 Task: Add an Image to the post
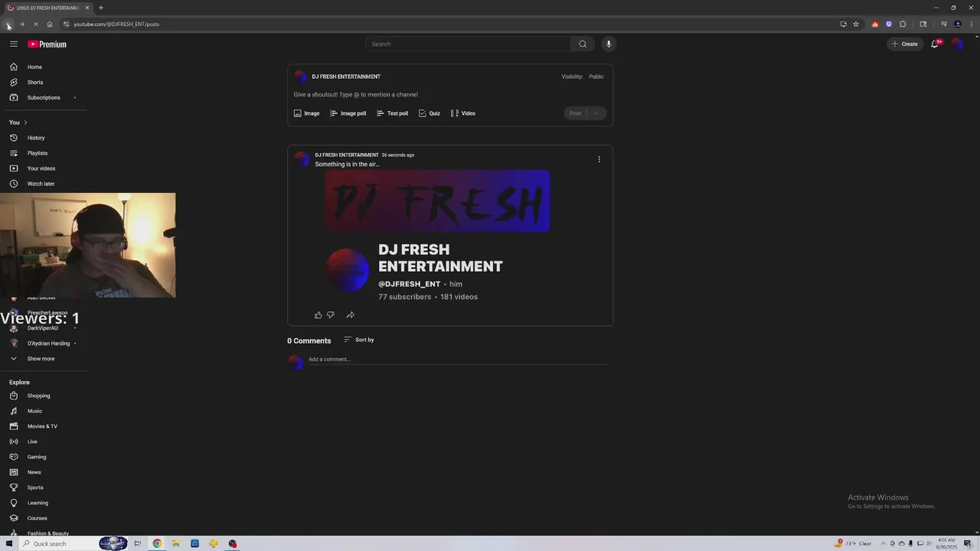306,113
